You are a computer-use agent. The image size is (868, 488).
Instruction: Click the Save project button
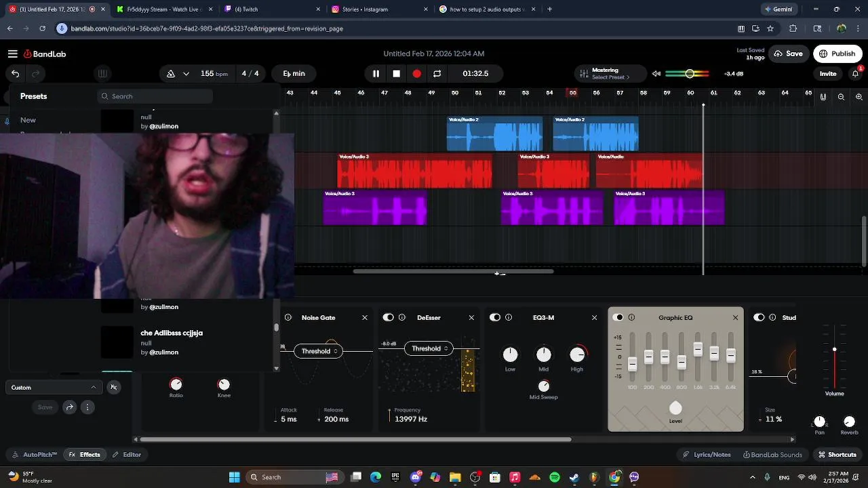(788, 54)
